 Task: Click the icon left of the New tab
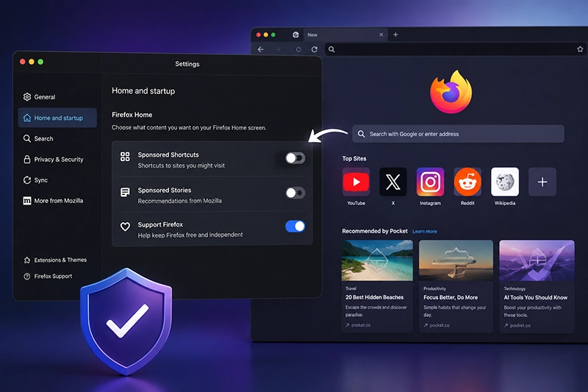point(295,35)
